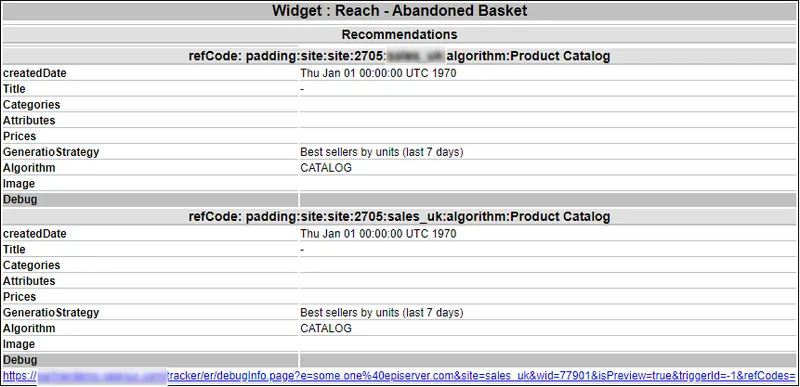Screen dimensions: 800x387
Task: Select the second Debug row at bottom
Action: 399,360
